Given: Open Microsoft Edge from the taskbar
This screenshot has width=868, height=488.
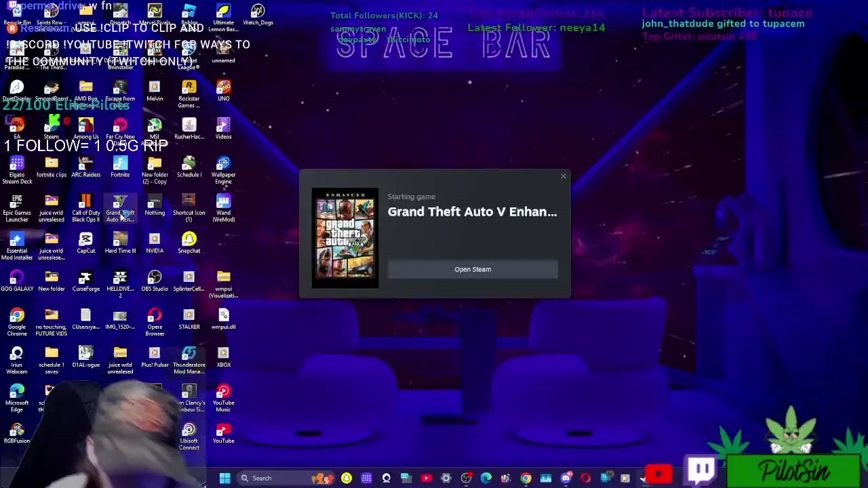Looking at the screenshot, I should click(x=486, y=478).
